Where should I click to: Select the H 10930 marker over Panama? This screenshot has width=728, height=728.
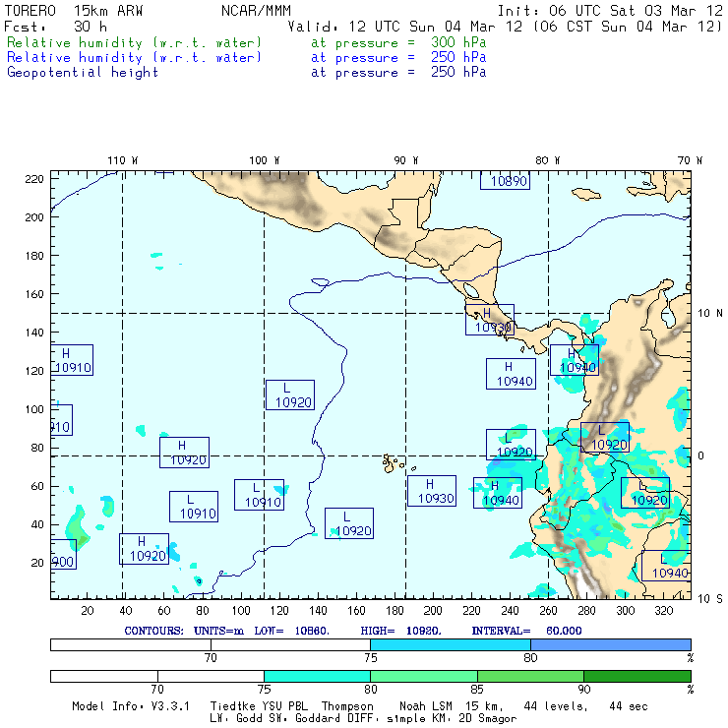[x=490, y=320]
